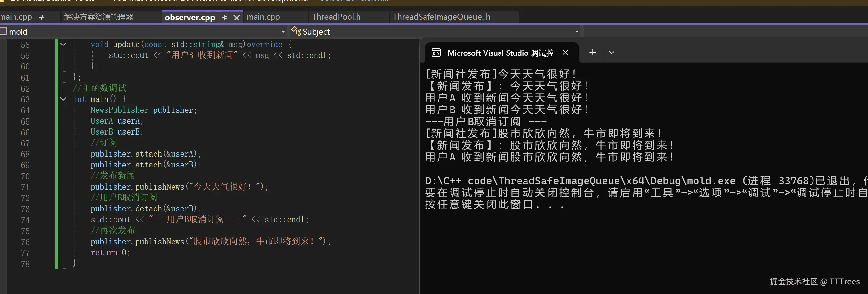868x294 pixels.
Task: Click 'publisher.detach(&userB);' line
Action: coord(146,208)
